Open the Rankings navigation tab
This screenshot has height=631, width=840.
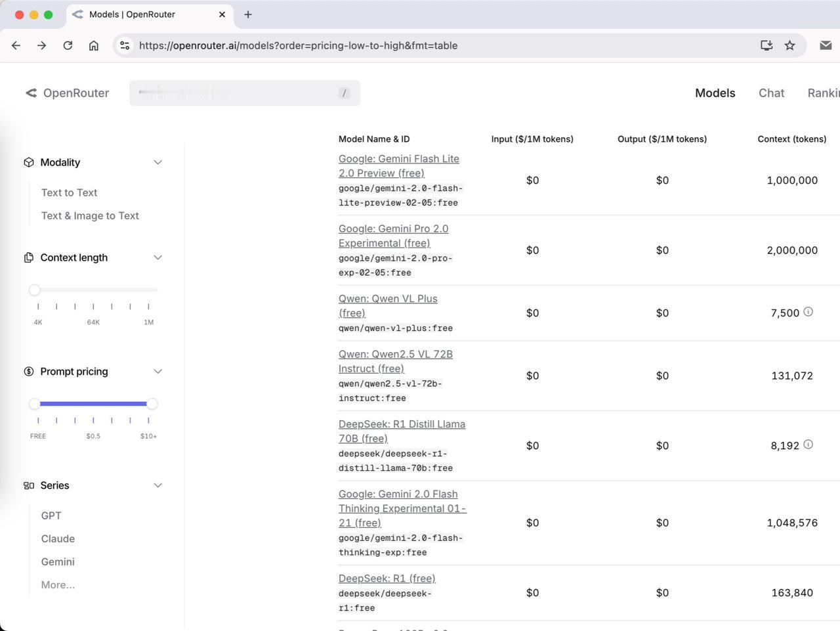[824, 93]
